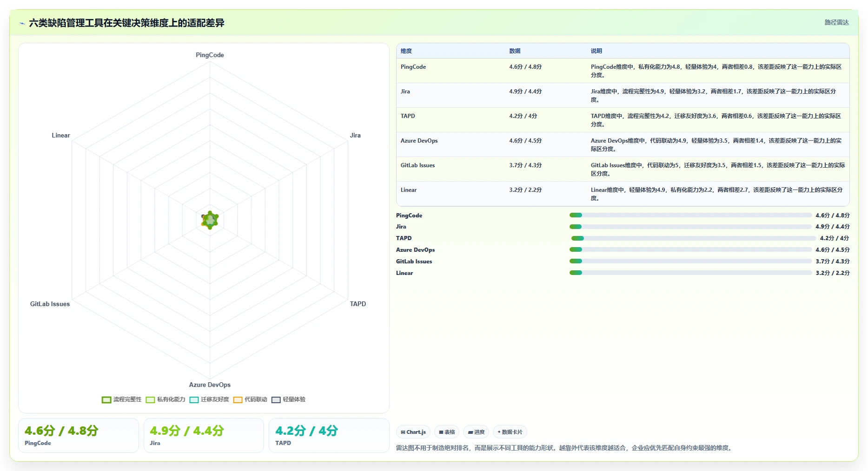Click the chart title 六类缺陷管理工具在关键决策维度上的适配差异
This screenshot has height=471, width=868.
point(126,23)
